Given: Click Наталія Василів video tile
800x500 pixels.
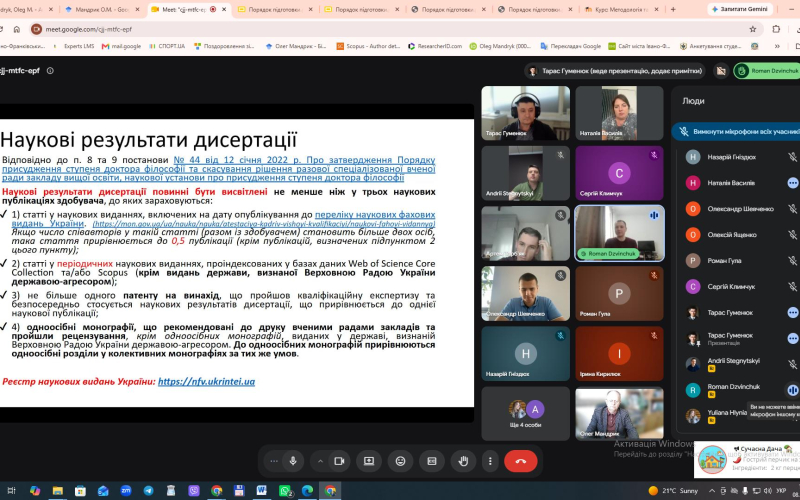Looking at the screenshot, I should (x=619, y=113).
